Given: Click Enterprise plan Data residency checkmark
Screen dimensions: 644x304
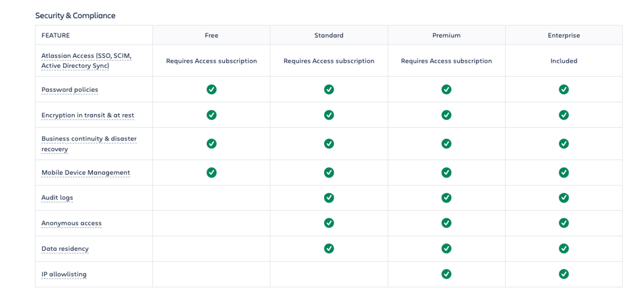Looking at the screenshot, I should tap(563, 249).
